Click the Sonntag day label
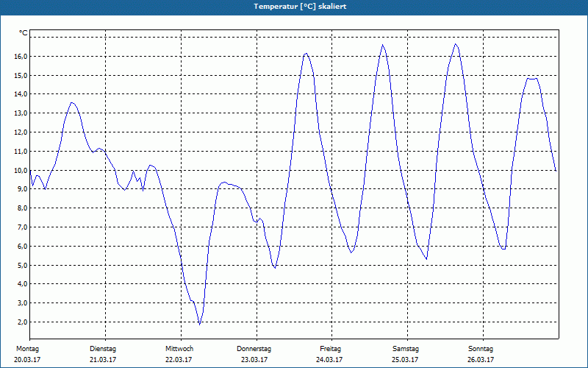Screen dimensions: 588x368 [x=481, y=349]
